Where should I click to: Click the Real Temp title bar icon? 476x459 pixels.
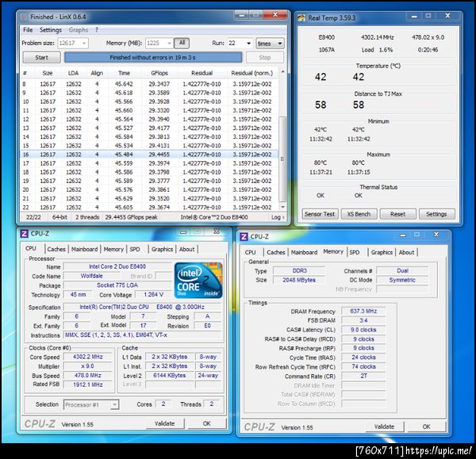tap(301, 18)
